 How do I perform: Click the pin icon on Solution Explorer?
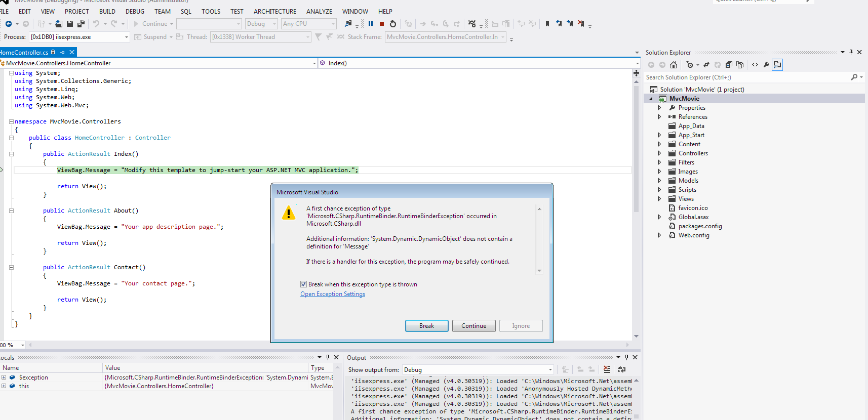pyautogui.click(x=851, y=52)
